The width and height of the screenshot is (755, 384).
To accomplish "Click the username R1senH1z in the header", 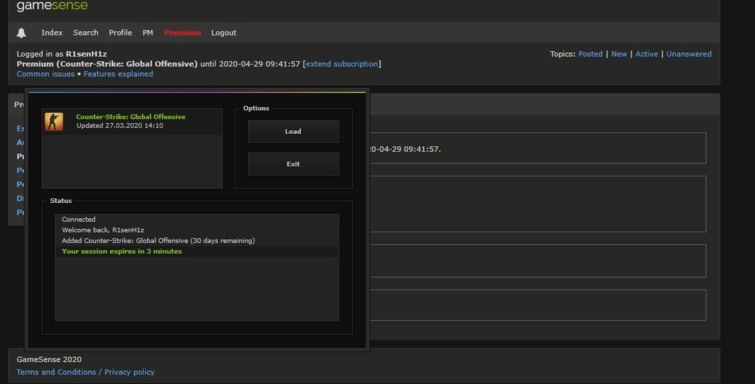I will point(86,54).
